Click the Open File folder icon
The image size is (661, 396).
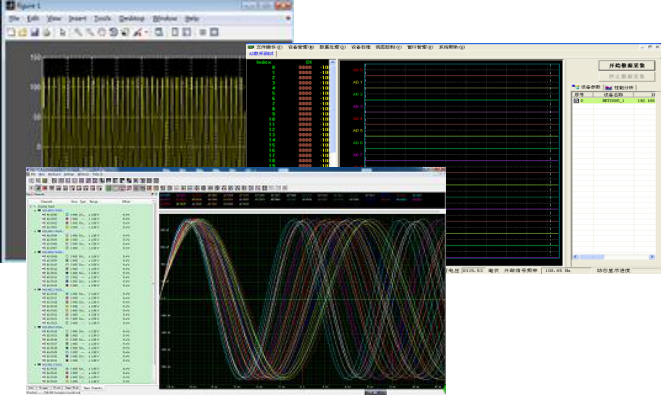point(23,32)
